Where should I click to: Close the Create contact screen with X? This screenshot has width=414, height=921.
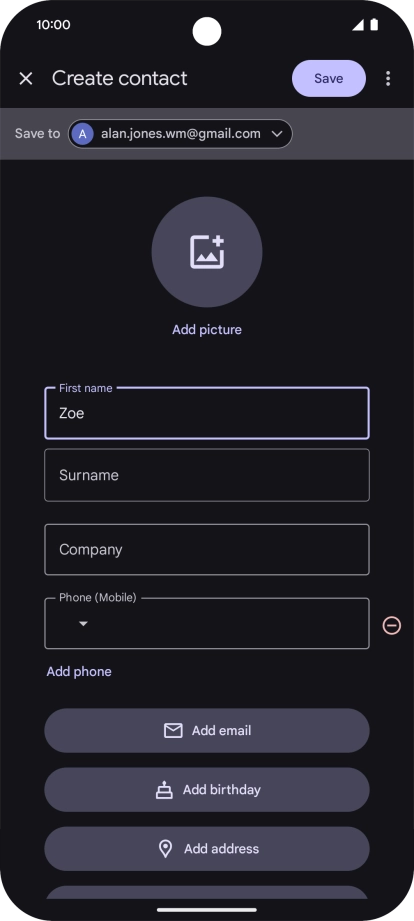click(x=26, y=78)
